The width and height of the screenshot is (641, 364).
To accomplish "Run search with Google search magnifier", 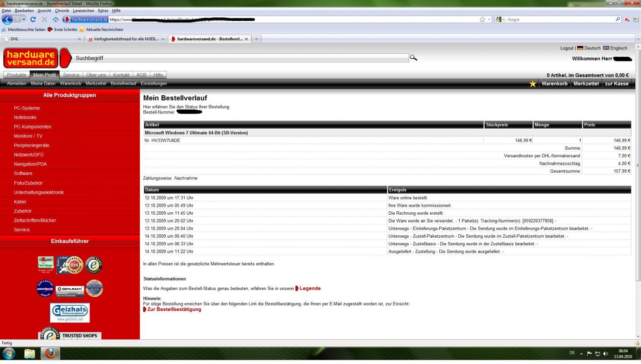I will click(x=618, y=19).
